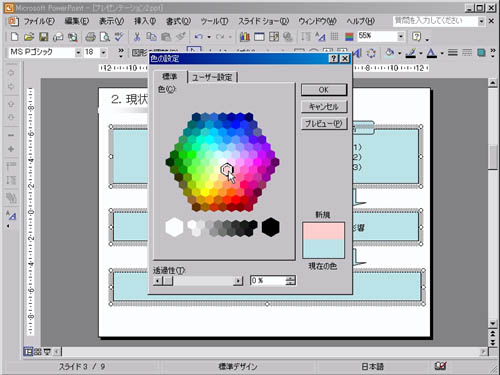Click the Help question mark toolbar icon

coord(417,36)
